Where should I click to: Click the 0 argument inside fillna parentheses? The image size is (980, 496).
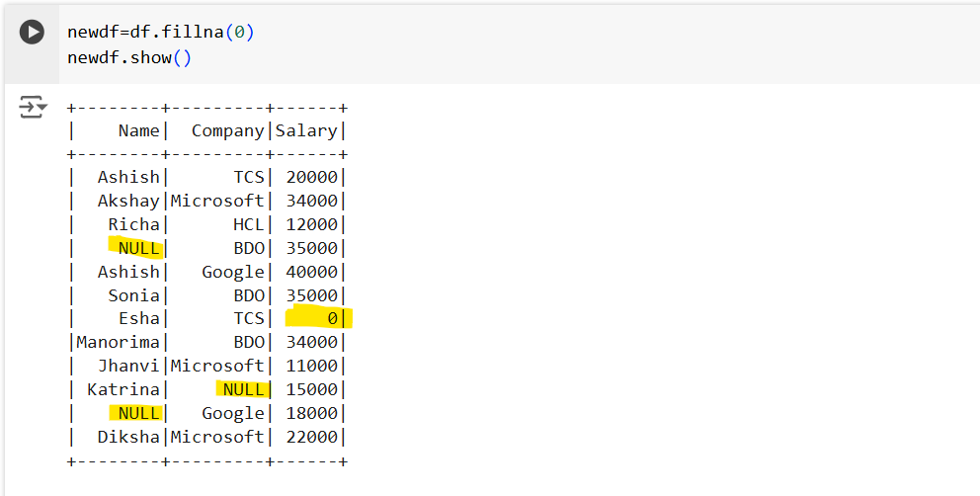point(239,33)
